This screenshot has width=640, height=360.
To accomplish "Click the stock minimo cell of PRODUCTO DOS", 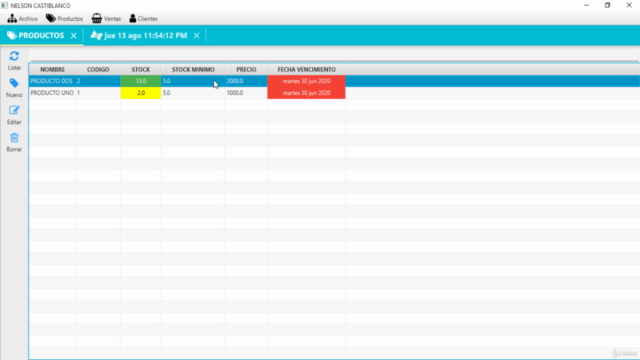I will 193,81.
